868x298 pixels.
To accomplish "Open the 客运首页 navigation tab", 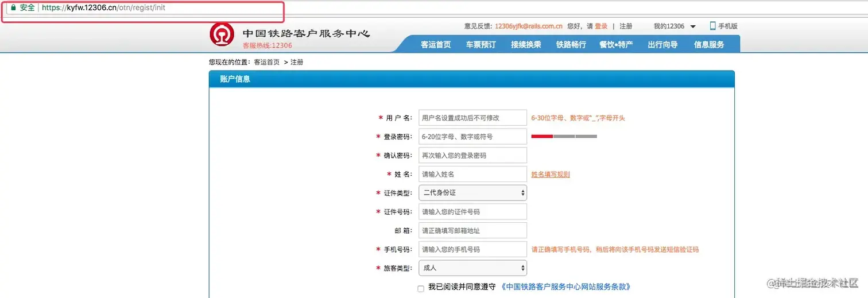I will 436,44.
